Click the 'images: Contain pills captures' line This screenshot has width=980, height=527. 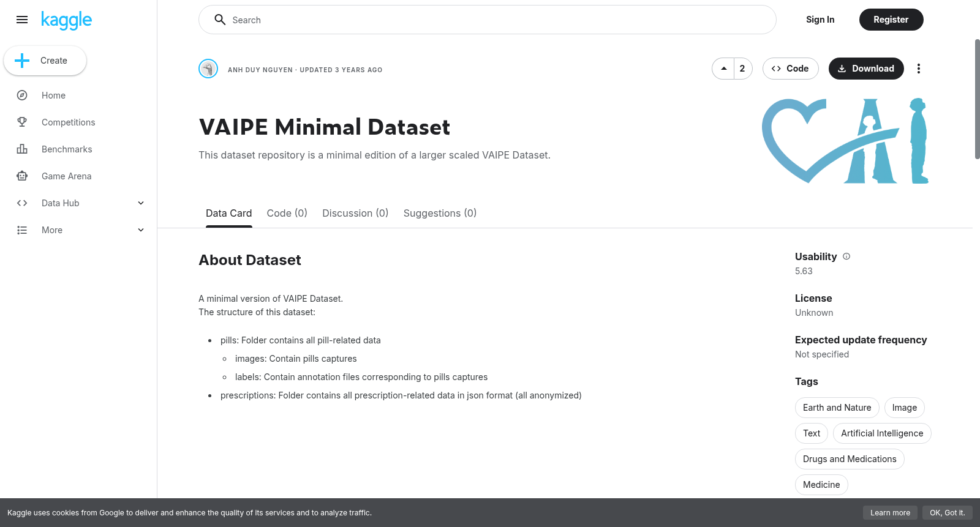coord(296,359)
